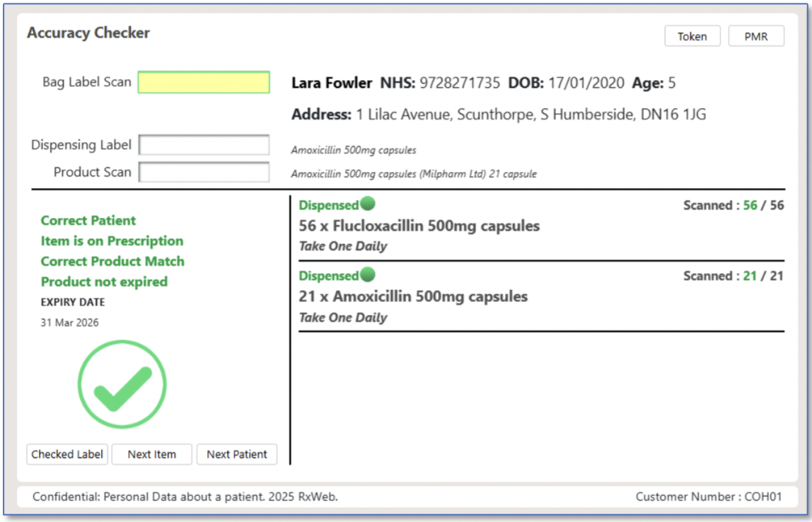Screen dimensions: 812x522
Task: Go to Next Item
Action: pos(151,454)
